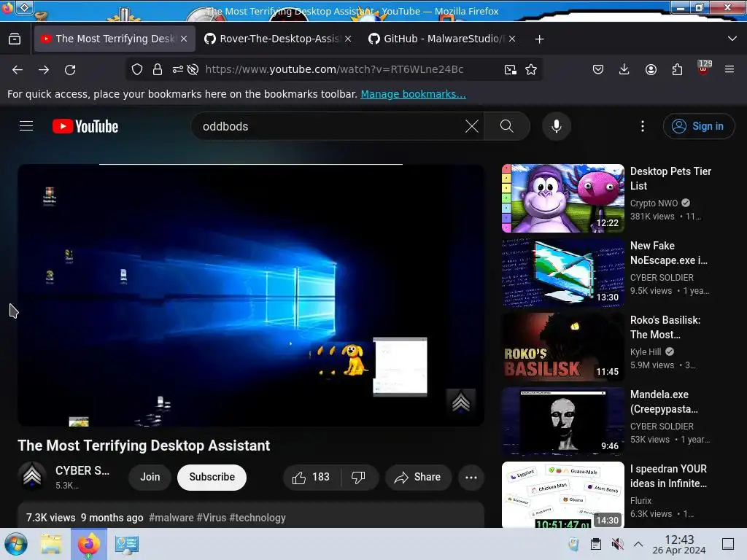Click the Firefox forward arrow

pyautogui.click(x=44, y=70)
